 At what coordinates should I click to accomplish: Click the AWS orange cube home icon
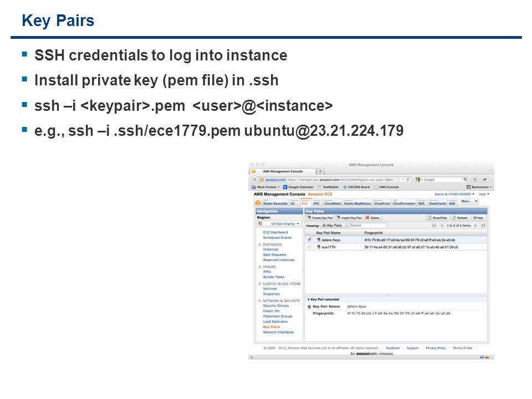258,203
